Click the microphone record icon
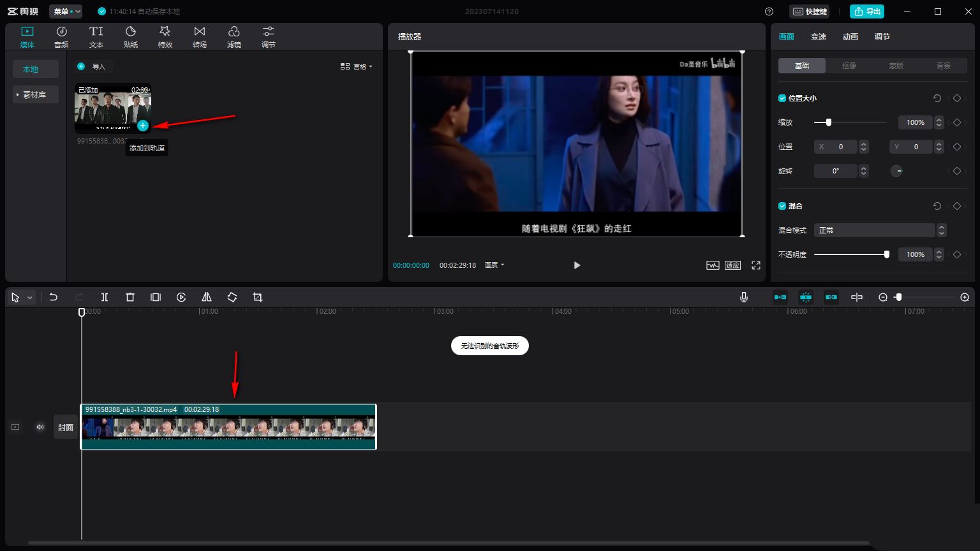980x551 pixels. pyautogui.click(x=744, y=297)
